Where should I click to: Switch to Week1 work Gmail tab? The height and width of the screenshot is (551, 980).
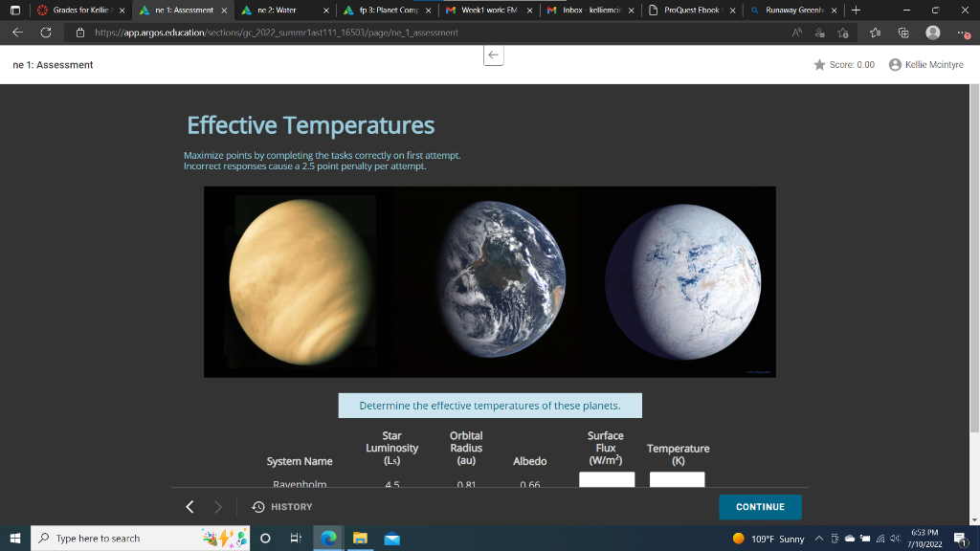[489, 10]
